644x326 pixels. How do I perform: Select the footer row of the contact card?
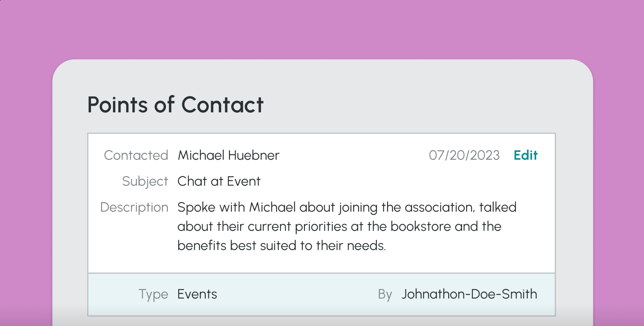click(x=321, y=294)
